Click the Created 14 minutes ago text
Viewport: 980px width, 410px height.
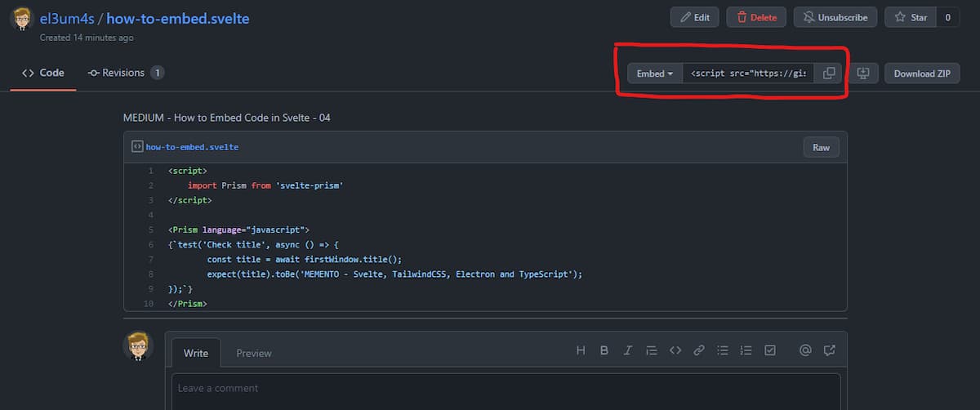pyautogui.click(x=87, y=38)
